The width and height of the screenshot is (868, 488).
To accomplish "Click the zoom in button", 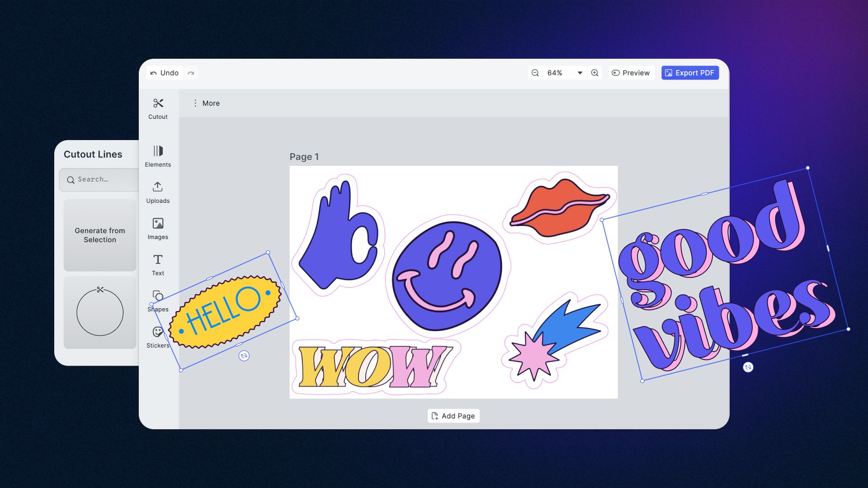I will pos(594,73).
